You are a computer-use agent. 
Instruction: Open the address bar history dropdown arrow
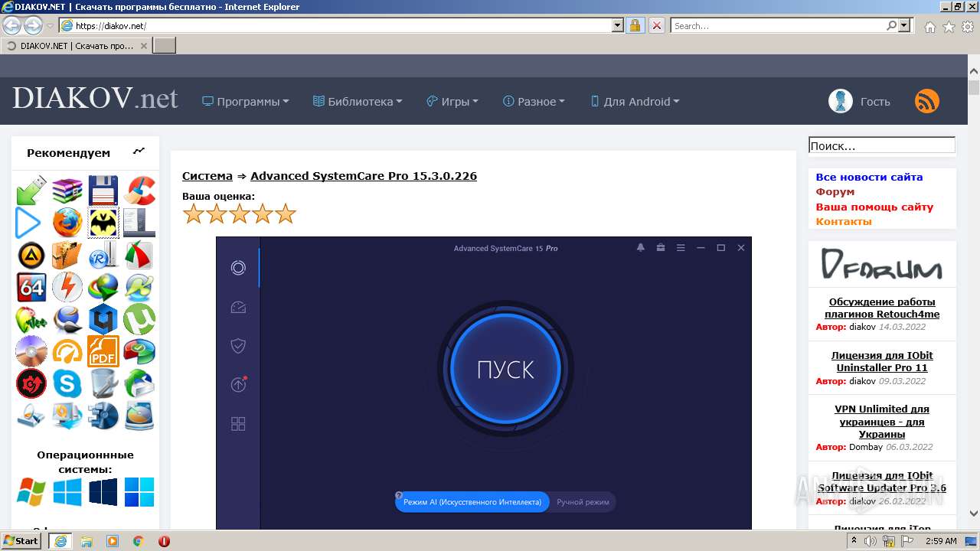[x=618, y=25]
